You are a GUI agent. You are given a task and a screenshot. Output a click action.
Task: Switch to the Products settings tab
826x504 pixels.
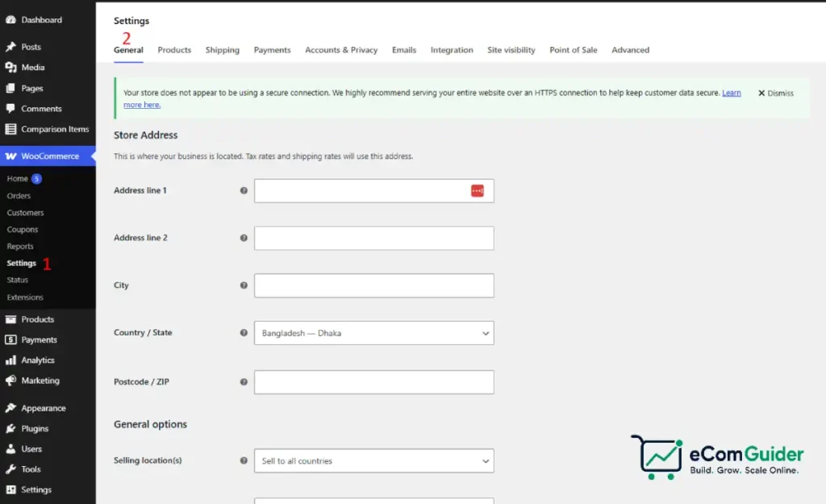point(174,50)
